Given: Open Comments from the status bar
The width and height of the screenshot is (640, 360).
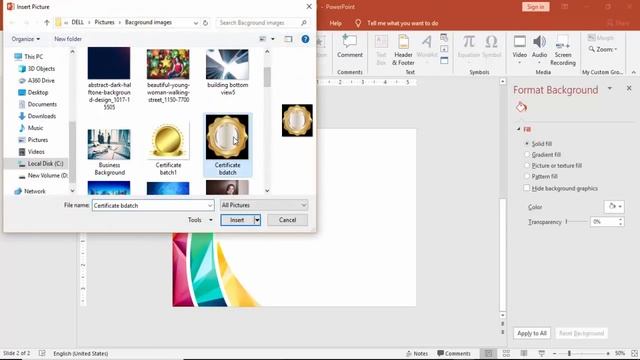Looking at the screenshot, I should coord(453,353).
